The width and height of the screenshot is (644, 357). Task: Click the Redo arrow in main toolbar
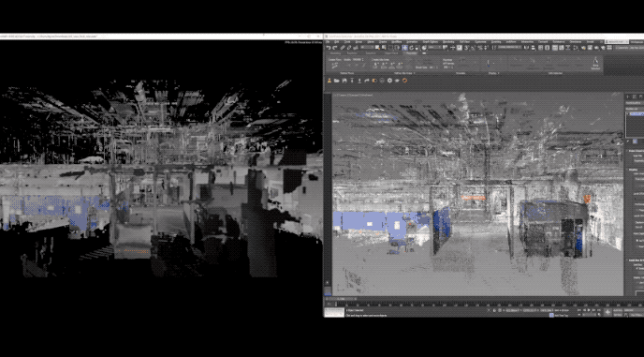tap(335, 47)
